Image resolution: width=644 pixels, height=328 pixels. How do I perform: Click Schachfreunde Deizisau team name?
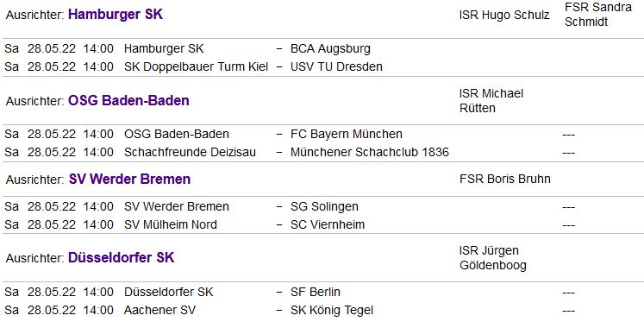(190, 152)
